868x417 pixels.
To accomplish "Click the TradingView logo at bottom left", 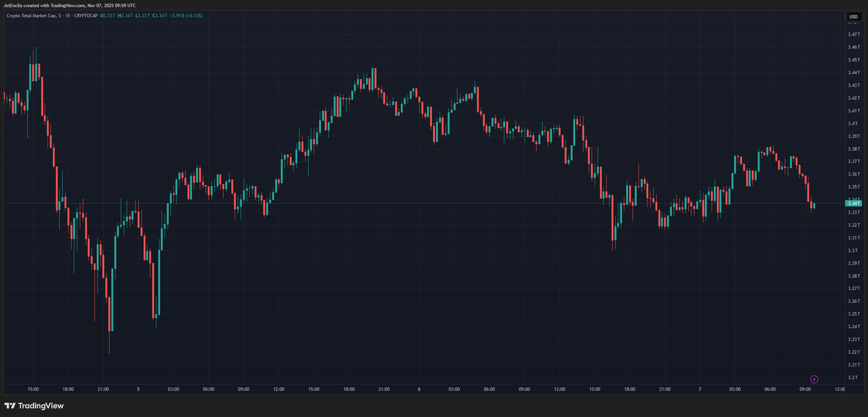I will click(34, 406).
